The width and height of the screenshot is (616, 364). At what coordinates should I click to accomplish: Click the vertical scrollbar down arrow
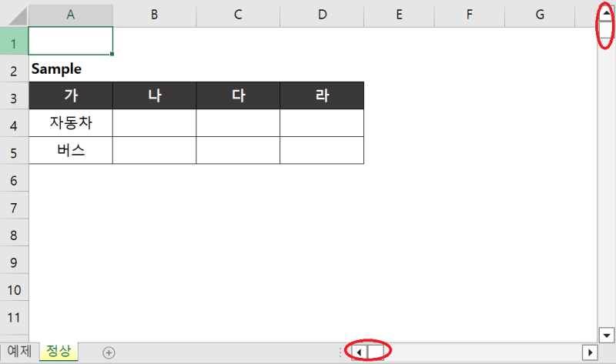607,336
